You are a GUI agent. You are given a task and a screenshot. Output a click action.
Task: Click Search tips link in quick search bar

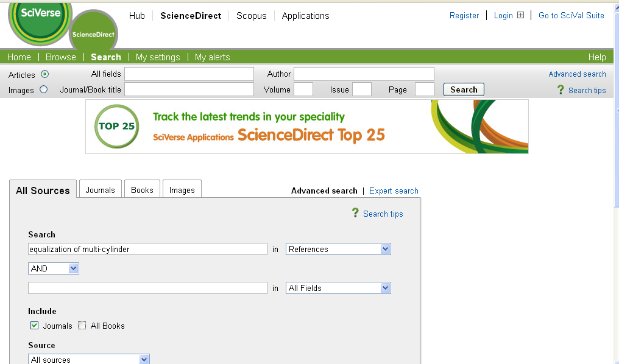coord(587,90)
